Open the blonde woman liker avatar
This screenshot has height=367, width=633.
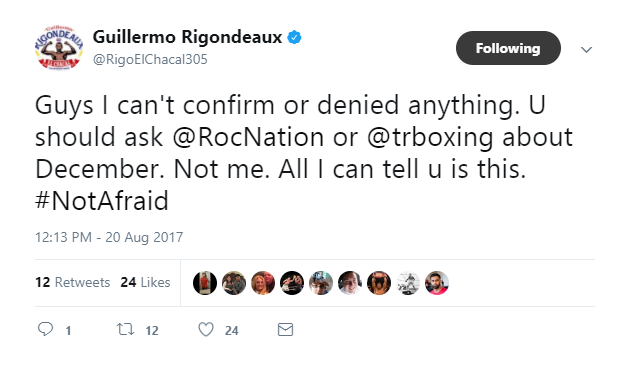click(263, 283)
